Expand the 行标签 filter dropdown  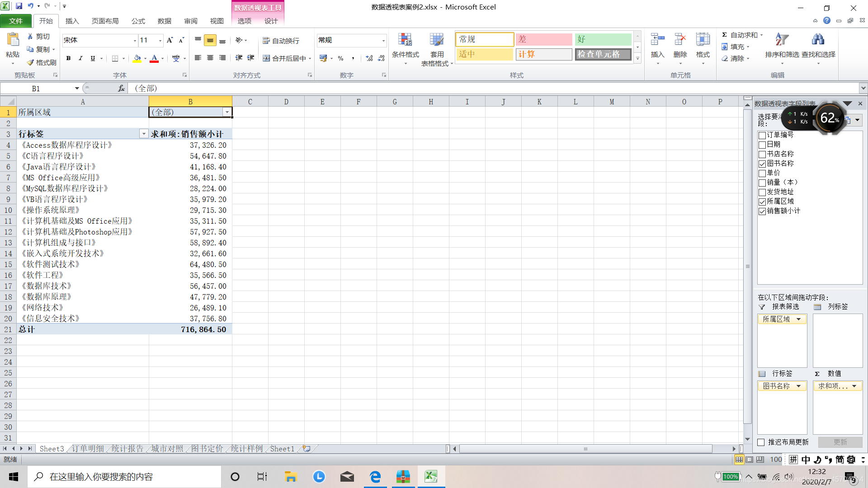click(x=143, y=134)
